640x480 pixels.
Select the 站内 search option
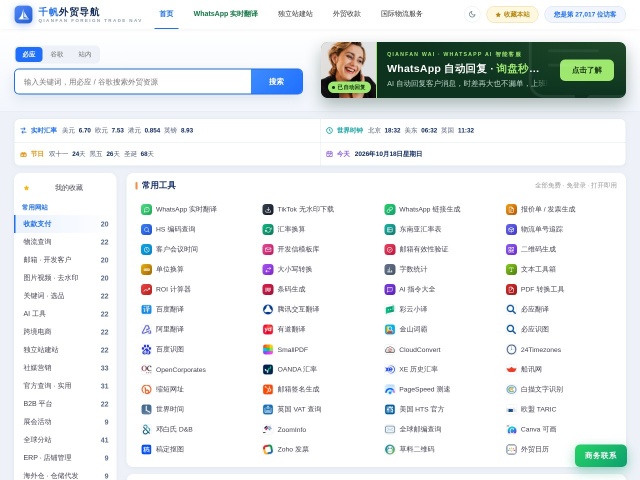point(85,54)
